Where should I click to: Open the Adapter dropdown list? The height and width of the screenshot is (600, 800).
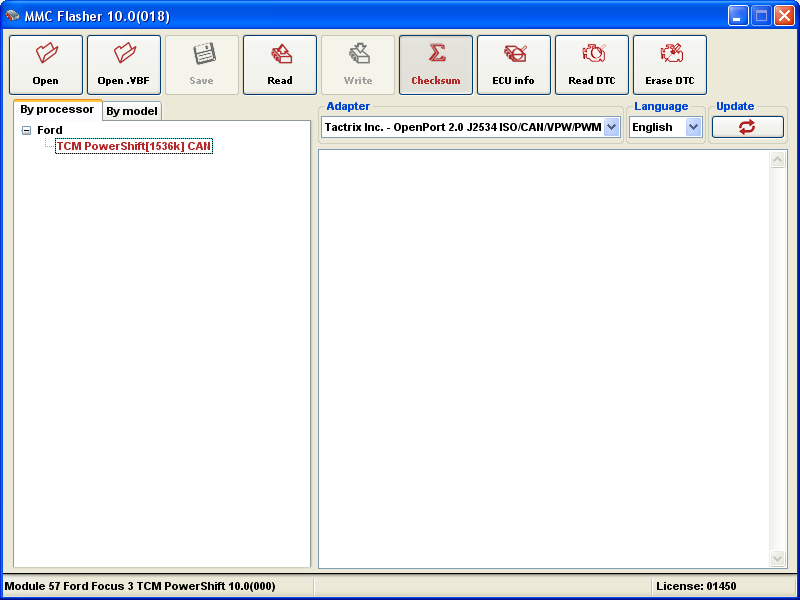[612, 127]
